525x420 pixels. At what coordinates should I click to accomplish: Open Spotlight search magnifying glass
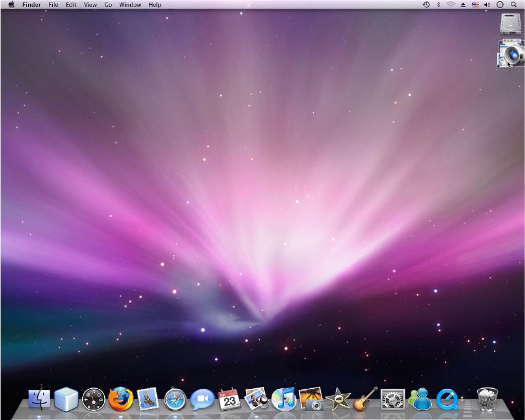coord(513,5)
